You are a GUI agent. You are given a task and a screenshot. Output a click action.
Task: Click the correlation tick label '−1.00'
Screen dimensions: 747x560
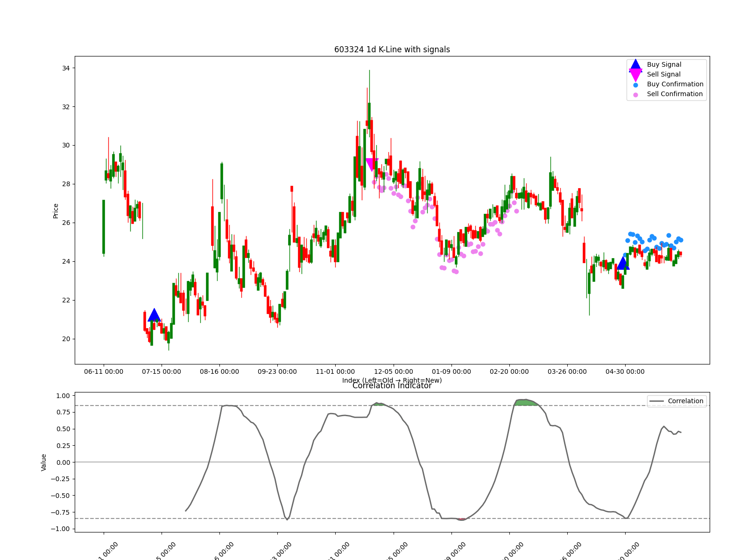coord(60,529)
